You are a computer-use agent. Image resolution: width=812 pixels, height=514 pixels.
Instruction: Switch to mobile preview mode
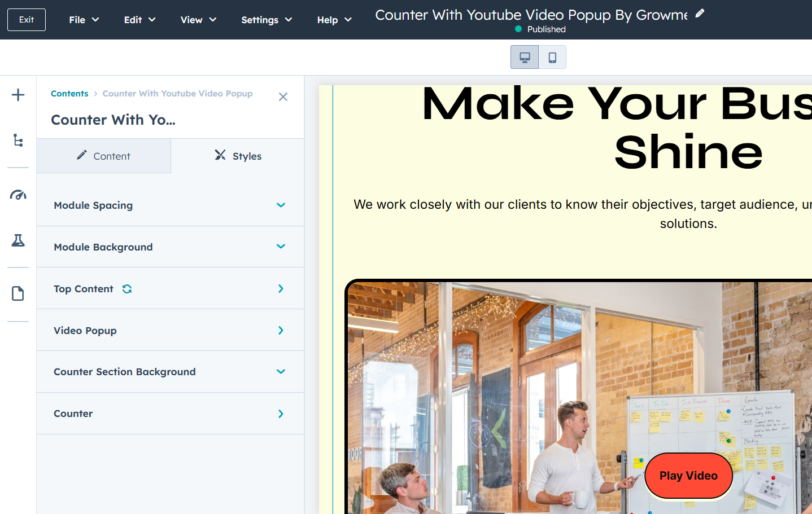[552, 57]
